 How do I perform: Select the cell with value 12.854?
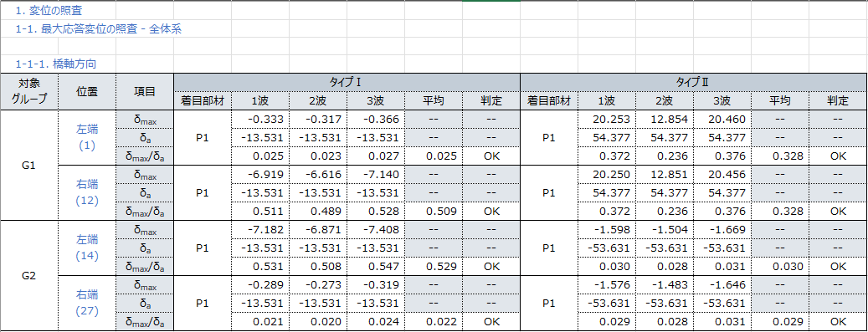665,119
